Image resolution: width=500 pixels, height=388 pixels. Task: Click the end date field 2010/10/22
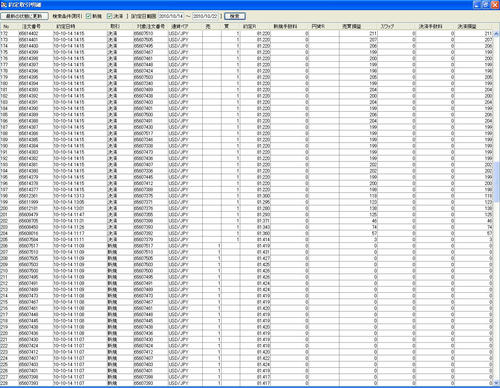click(x=205, y=16)
